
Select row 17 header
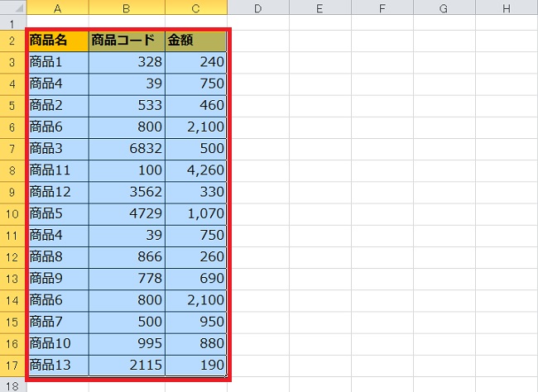click(x=14, y=364)
